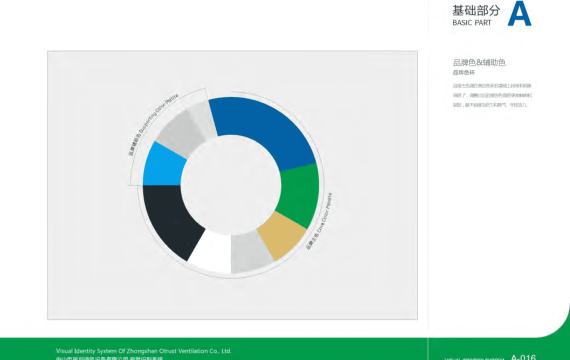Pick the gold ring segment

pyautogui.click(x=282, y=236)
